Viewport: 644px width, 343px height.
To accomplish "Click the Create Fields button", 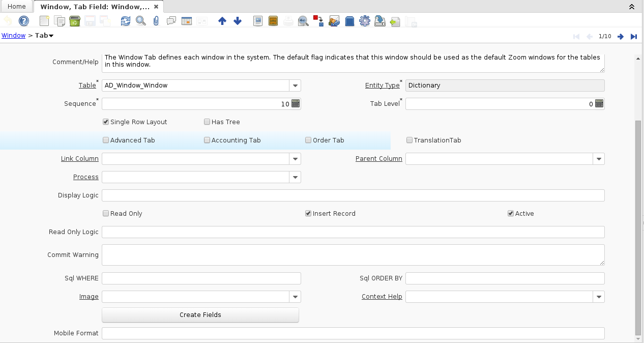I will (x=200, y=315).
